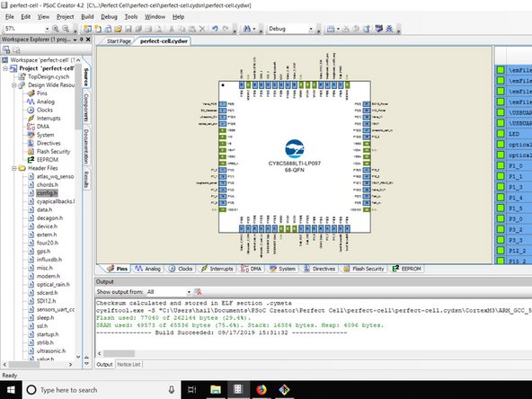Image resolution: width=532 pixels, height=399 pixels.
Task: Select TopDesign.cysch in project tree
Action: point(49,76)
